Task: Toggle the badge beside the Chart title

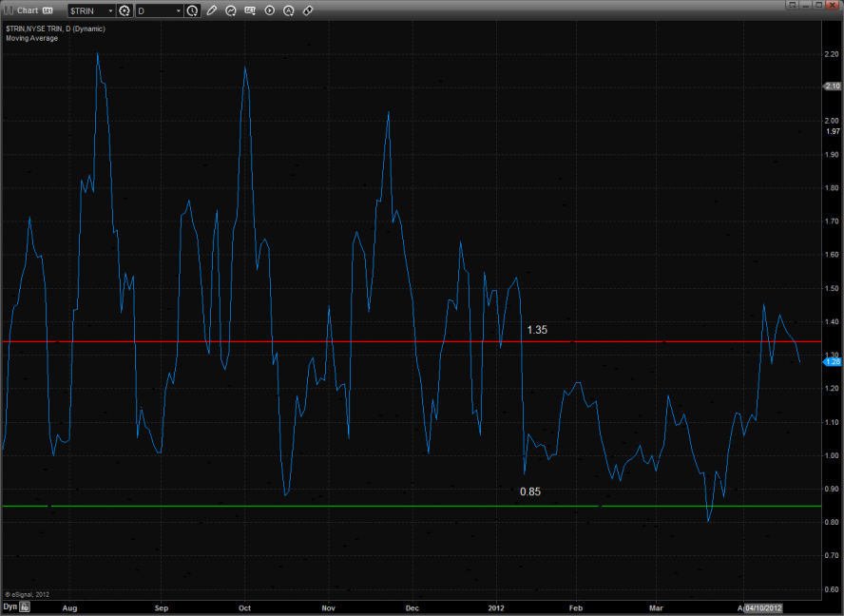Action: pyautogui.click(x=48, y=10)
